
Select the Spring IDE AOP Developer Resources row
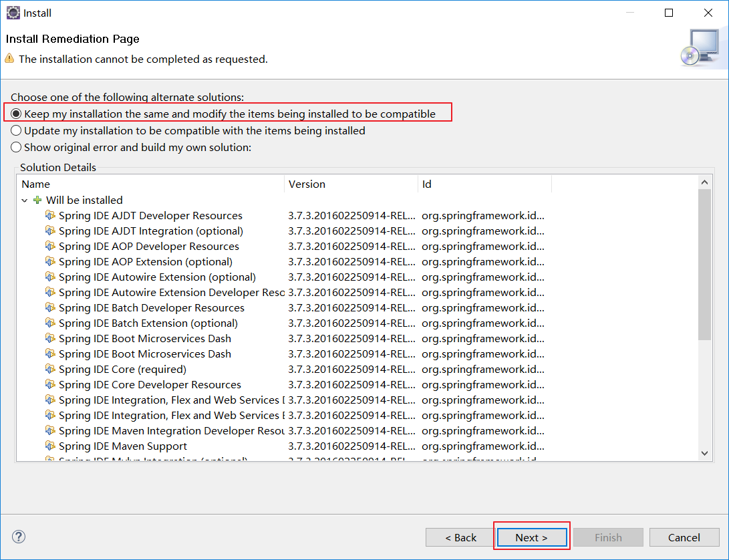[x=148, y=246]
